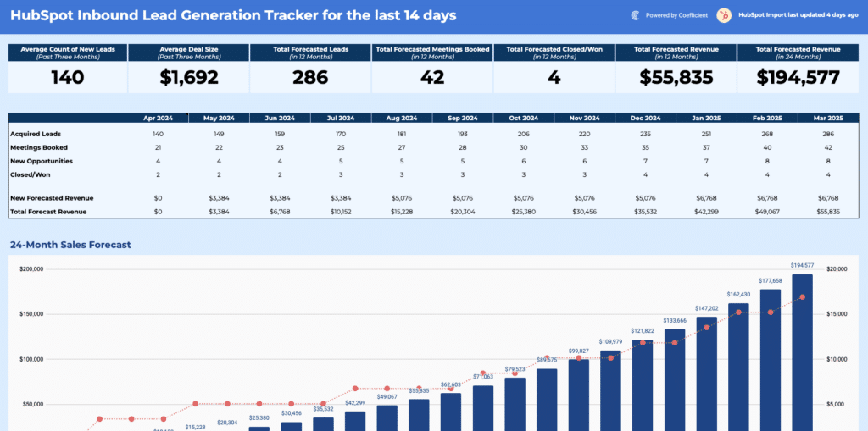The image size is (868, 431).
Task: Select Total Forecasted Meetings Booked header
Action: [432, 52]
